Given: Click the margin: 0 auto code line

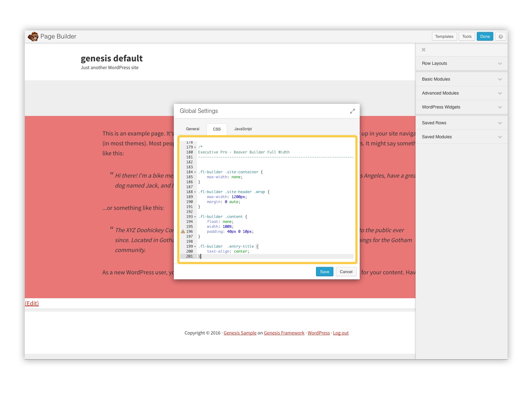Looking at the screenshot, I should click(x=223, y=202).
